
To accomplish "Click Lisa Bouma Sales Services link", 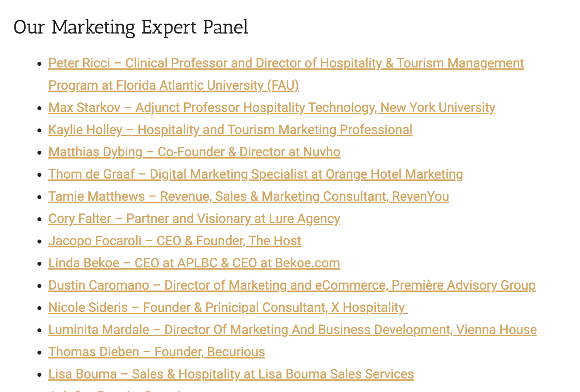I will (231, 374).
